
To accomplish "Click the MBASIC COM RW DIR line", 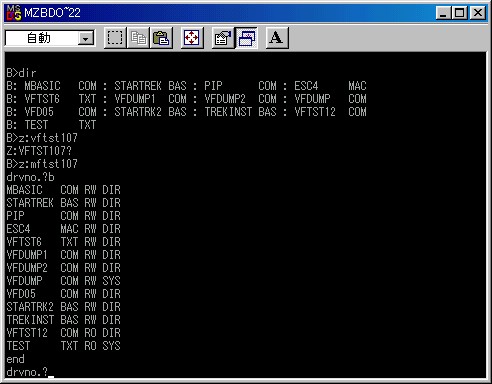I will [63, 190].
